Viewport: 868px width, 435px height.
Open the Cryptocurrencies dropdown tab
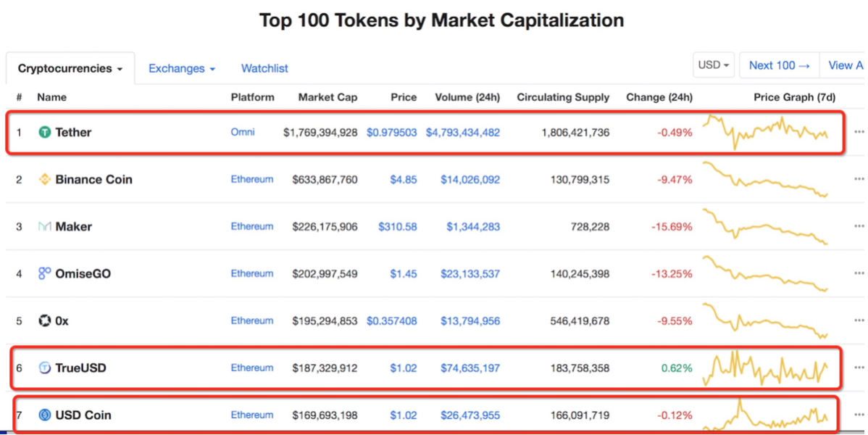(70, 69)
